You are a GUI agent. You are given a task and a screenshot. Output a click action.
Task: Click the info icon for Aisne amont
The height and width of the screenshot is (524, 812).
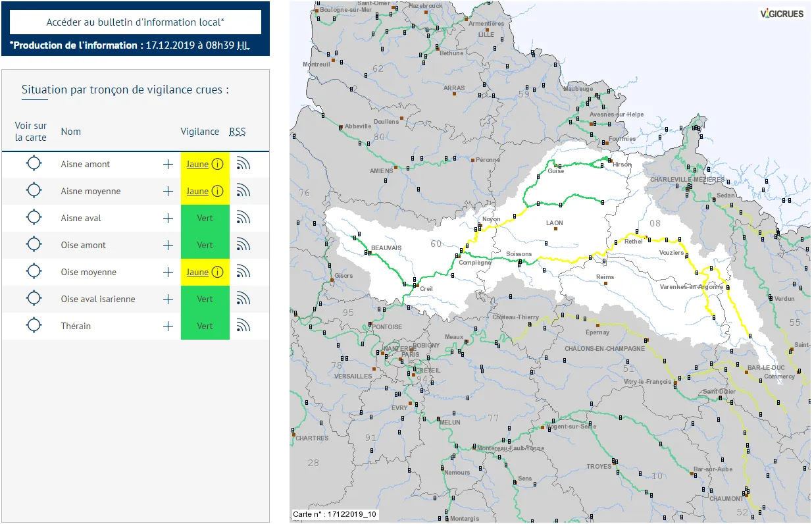(x=217, y=164)
